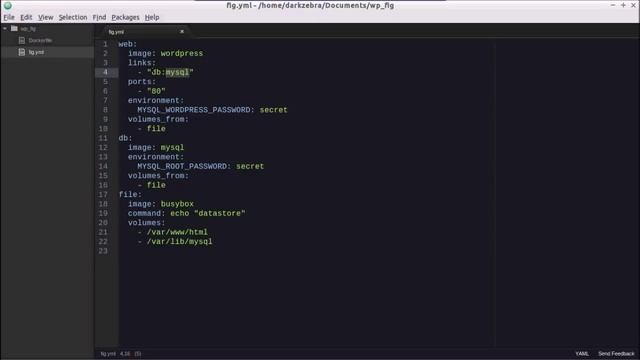Click the wp_fig folder icon in tree
640x360 pixels.
click(x=14, y=29)
